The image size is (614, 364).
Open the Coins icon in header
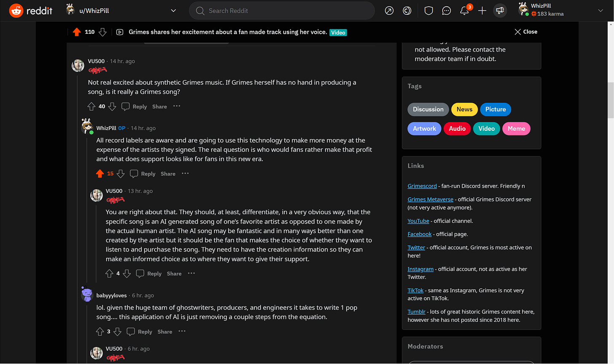click(x=407, y=11)
